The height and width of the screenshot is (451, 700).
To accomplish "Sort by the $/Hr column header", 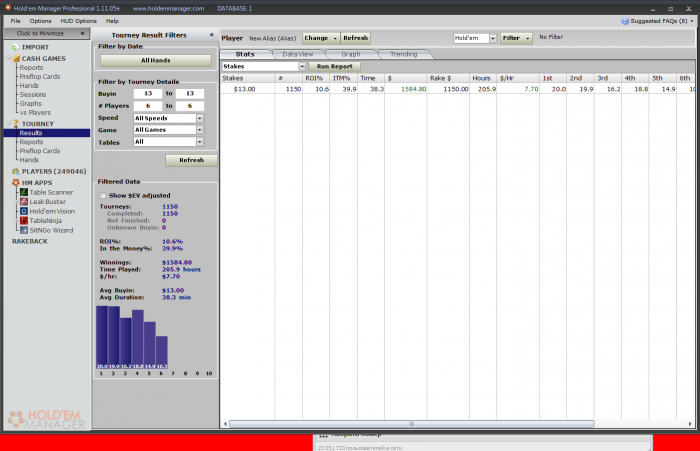I will (518, 78).
